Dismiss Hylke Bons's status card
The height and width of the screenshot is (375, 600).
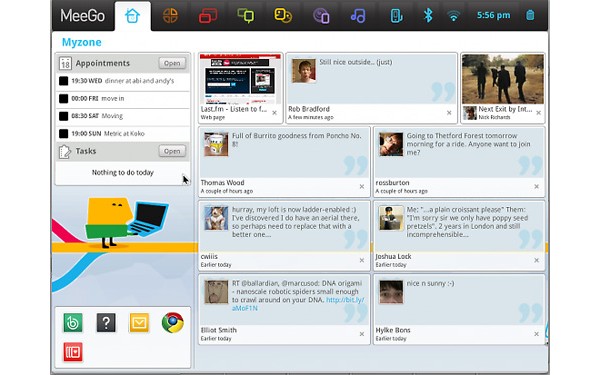pyautogui.click(x=536, y=334)
